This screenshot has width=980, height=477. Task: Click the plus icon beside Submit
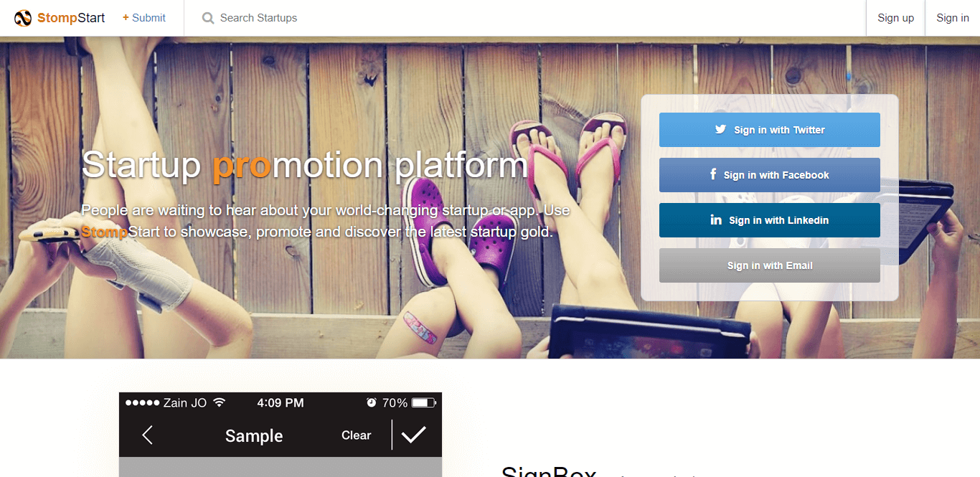126,17
